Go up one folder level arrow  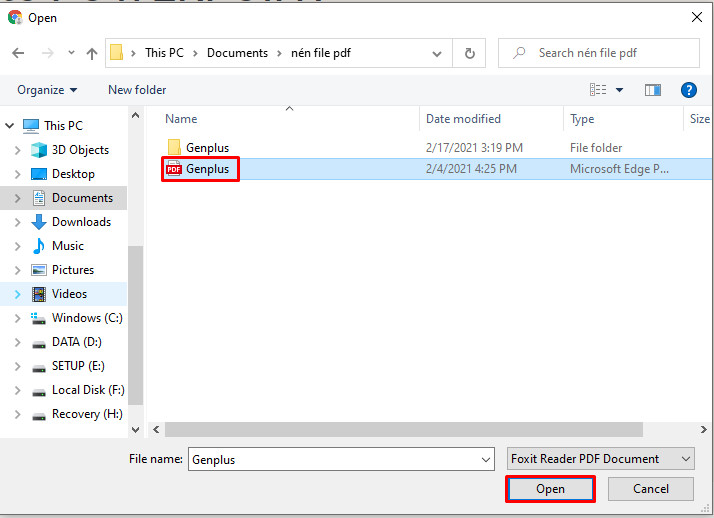92,54
